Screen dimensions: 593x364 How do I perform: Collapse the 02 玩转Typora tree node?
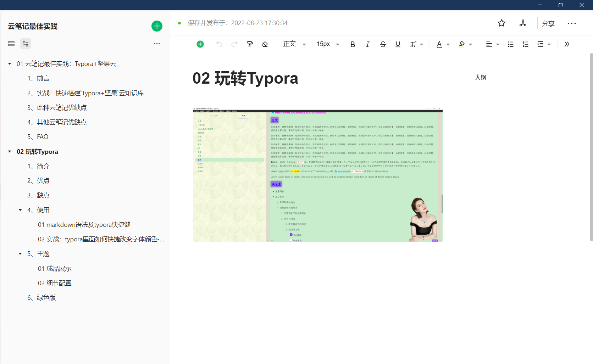(x=10, y=152)
